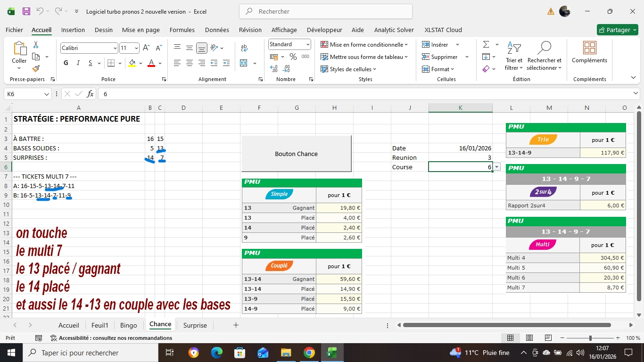Viewport: 644px width, 362px height.
Task: Increase font size with the larger A icon
Action: tap(146, 48)
